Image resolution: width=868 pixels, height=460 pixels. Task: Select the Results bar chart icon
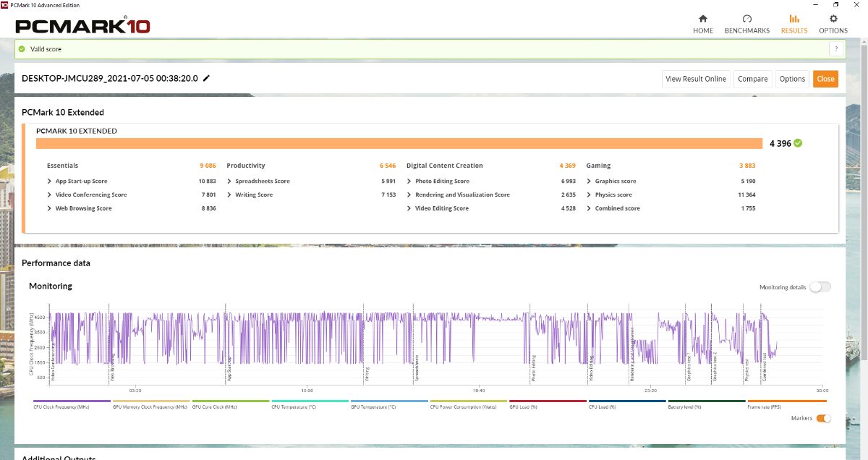click(x=793, y=19)
